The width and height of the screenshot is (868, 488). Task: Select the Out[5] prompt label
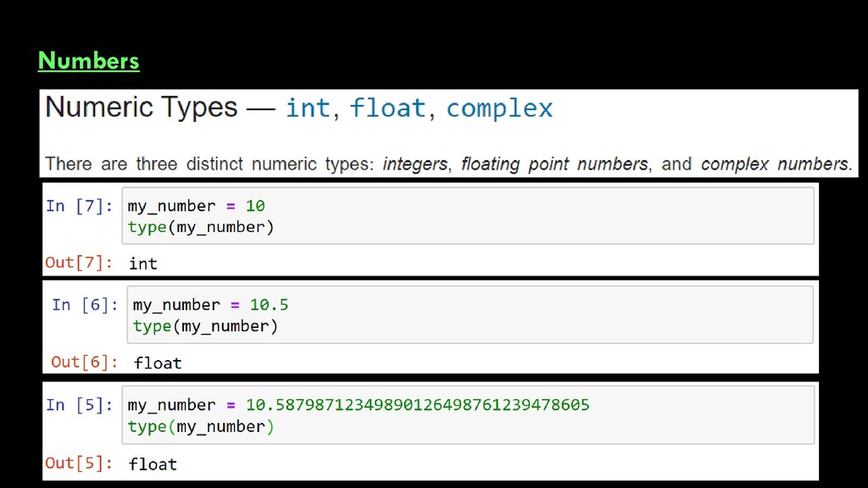pyautogui.click(x=79, y=463)
